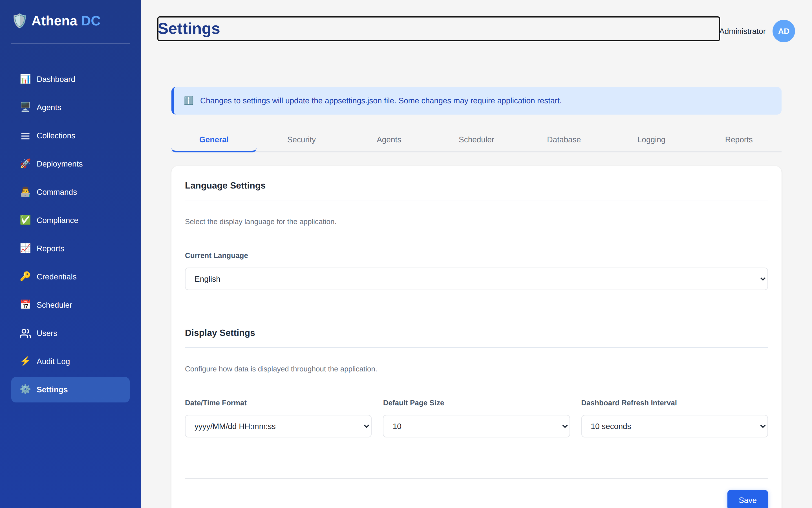
Task: Open the Dashboard page from sidebar text
Action: pos(56,79)
